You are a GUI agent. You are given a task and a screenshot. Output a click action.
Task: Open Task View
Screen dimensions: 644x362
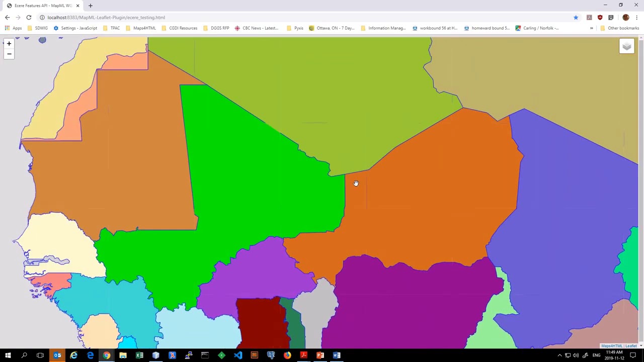(x=40, y=355)
